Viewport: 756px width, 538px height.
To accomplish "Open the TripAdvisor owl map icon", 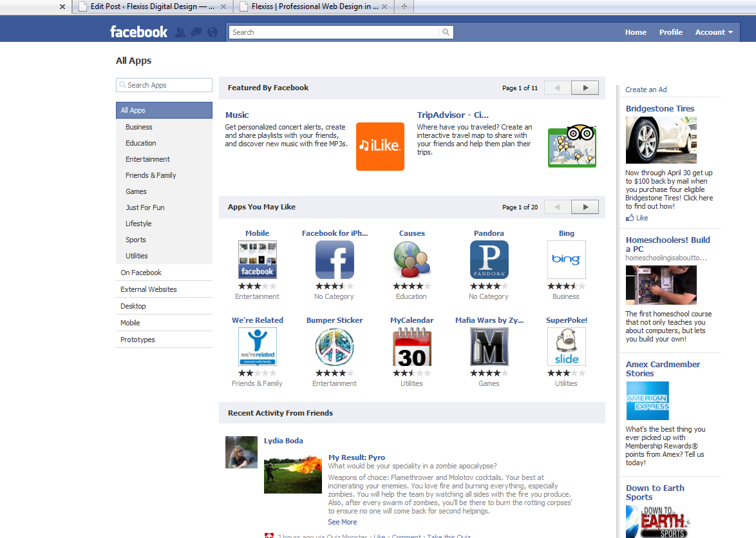I will click(x=572, y=146).
